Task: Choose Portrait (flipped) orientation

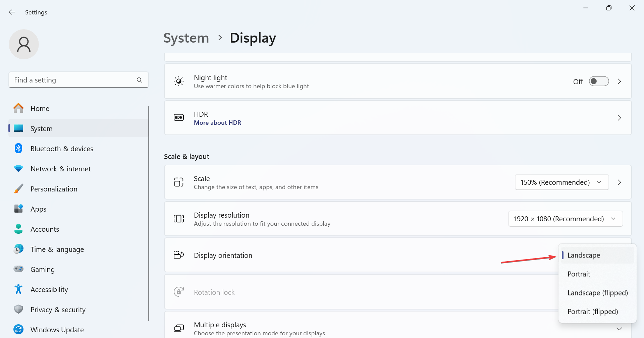Action: pyautogui.click(x=597, y=312)
